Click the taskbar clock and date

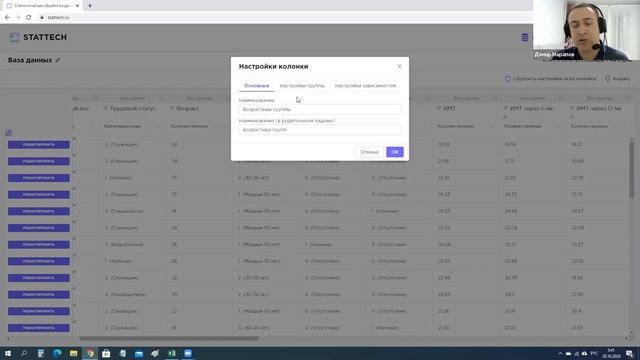[611, 353]
